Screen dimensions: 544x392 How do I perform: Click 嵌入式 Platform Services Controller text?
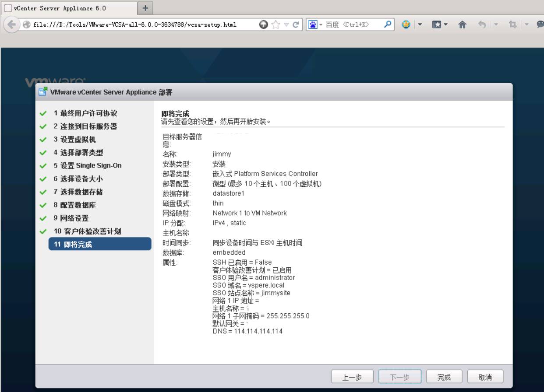coord(265,174)
